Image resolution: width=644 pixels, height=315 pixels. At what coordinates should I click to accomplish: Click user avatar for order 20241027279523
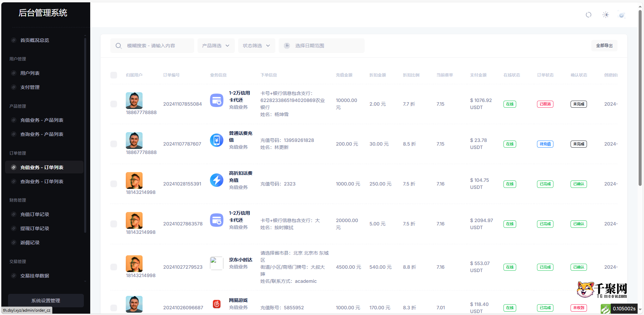tap(134, 264)
